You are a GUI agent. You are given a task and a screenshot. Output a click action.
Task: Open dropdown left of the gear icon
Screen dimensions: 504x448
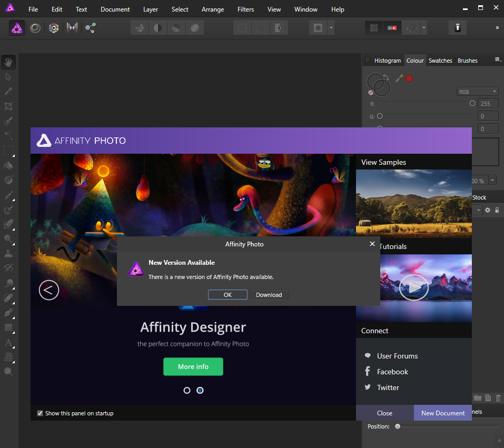[478, 210]
